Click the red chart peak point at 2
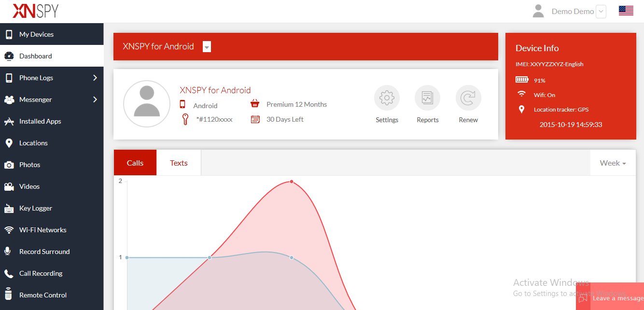This screenshot has width=644, height=310. (292, 182)
